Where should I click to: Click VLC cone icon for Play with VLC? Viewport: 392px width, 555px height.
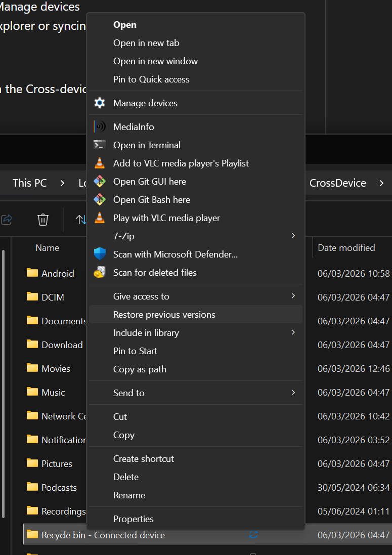coord(100,218)
